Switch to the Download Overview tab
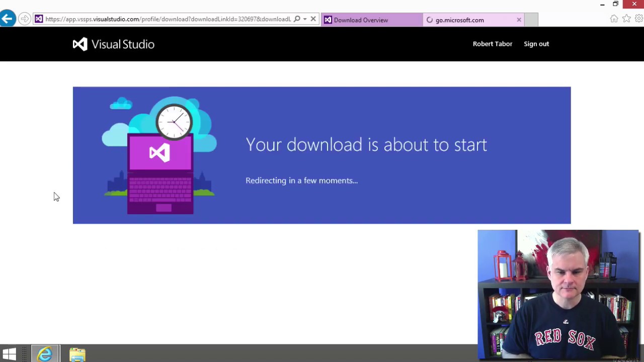The image size is (644, 362). (x=372, y=20)
